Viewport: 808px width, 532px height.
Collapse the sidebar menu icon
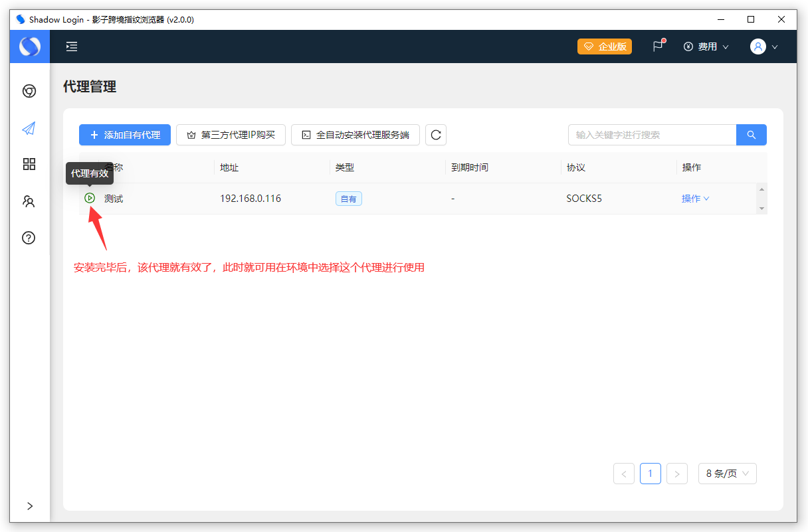72,46
